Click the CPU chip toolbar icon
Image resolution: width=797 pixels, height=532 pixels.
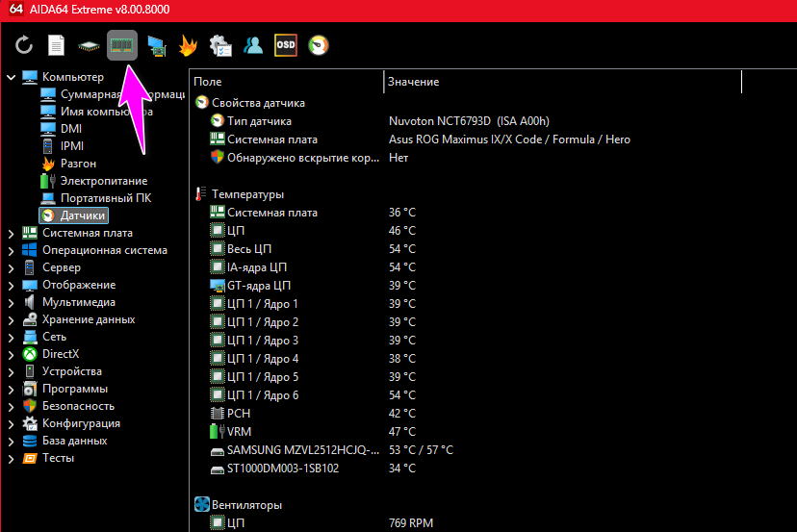tap(90, 45)
